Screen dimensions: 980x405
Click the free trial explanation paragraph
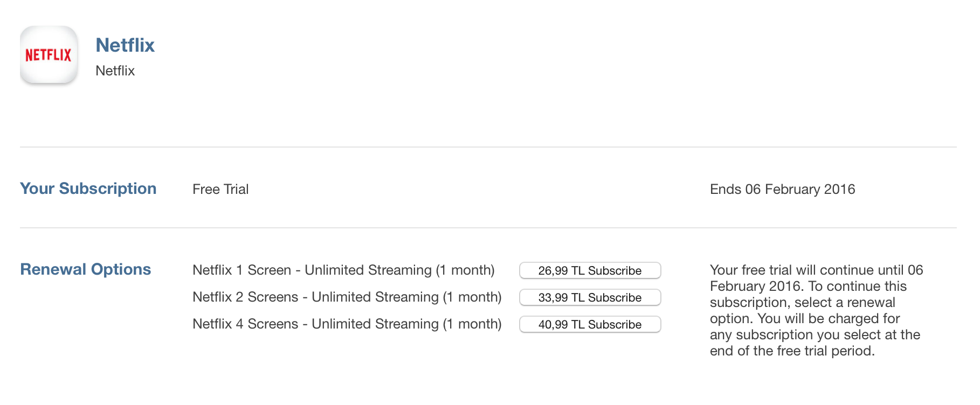pos(817,310)
